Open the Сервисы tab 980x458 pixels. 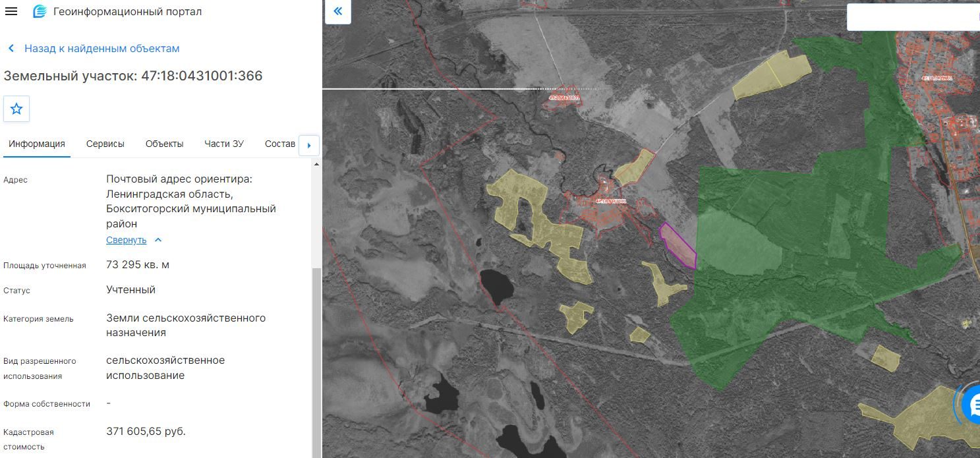105,144
